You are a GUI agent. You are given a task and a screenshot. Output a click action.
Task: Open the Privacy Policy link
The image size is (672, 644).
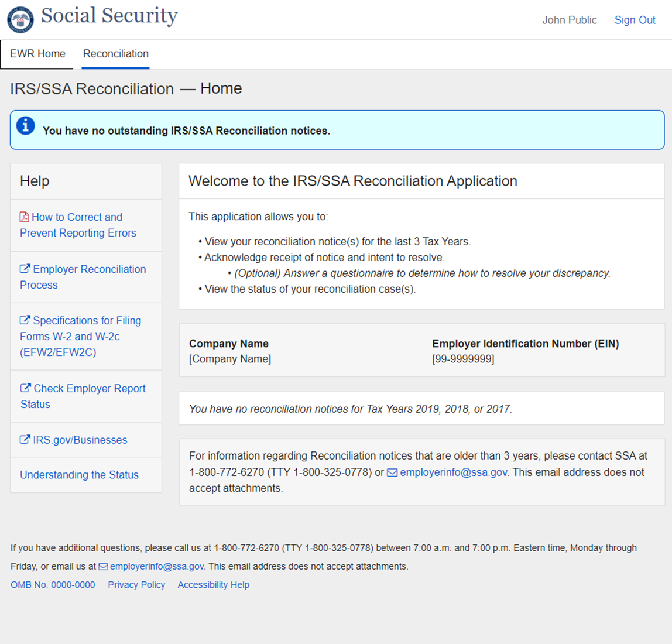136,585
